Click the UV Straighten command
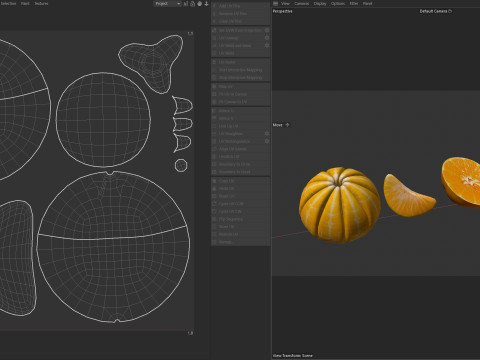 click(x=231, y=134)
